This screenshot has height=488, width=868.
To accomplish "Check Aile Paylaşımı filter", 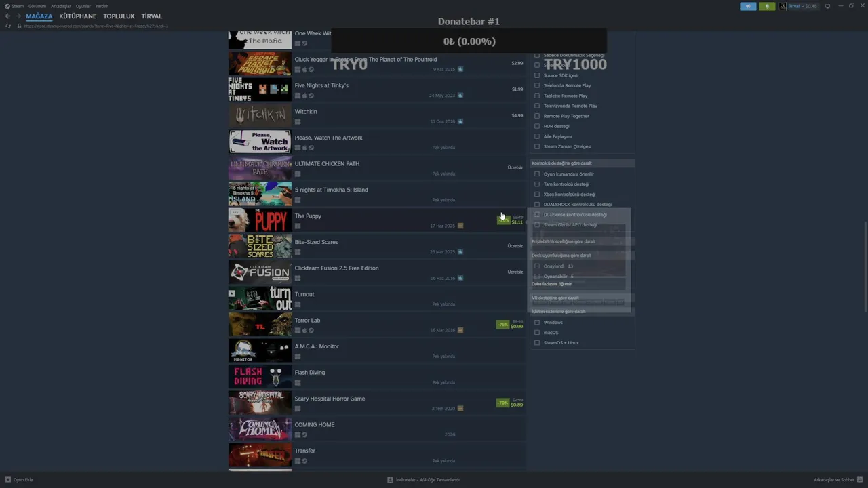I will 537,136.
